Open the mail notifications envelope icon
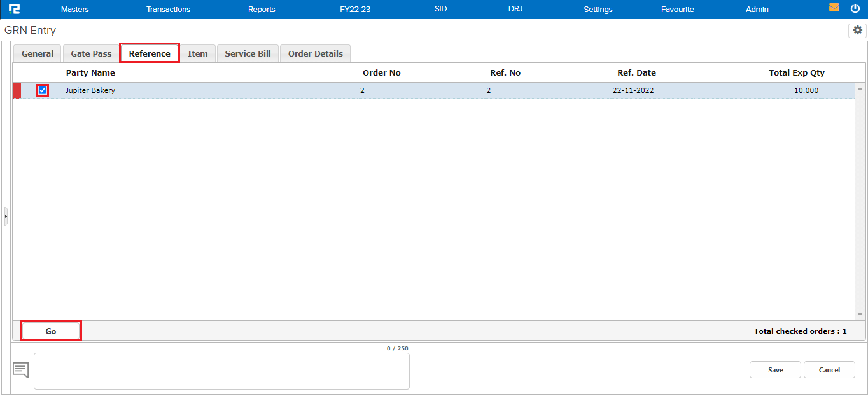This screenshot has width=868, height=396. pos(834,8)
